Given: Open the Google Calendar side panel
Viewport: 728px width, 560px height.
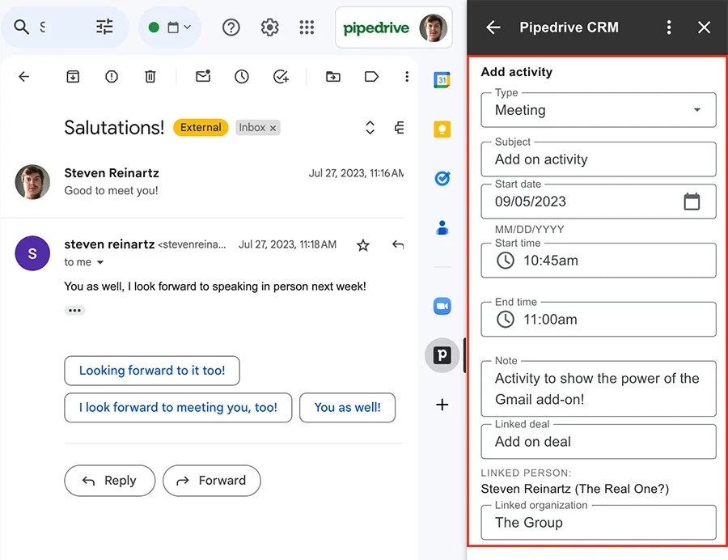Looking at the screenshot, I should point(442,80).
